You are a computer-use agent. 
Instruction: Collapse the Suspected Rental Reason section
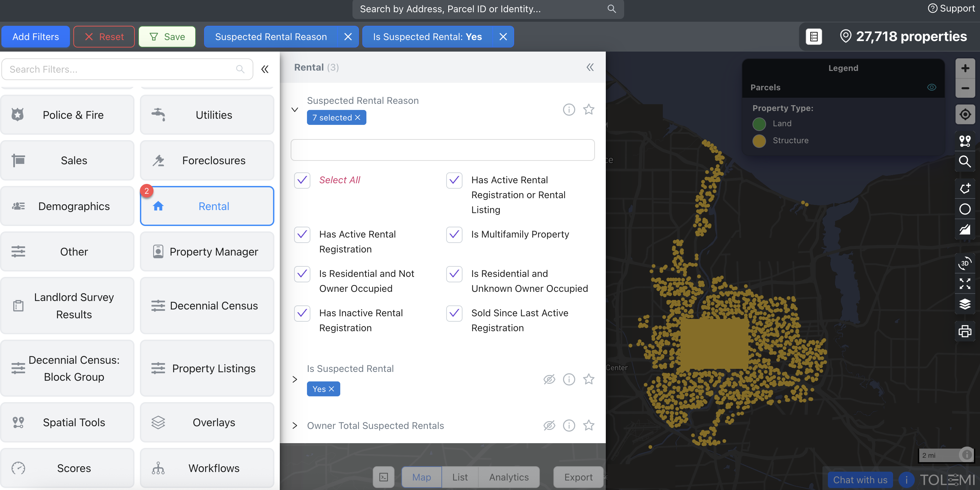point(295,110)
